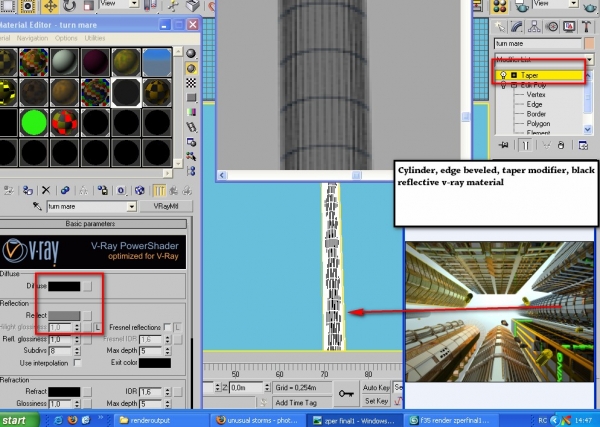The image size is (600, 427).
Task: Select the Scale tool in main toolbar
Action: [89, 6]
